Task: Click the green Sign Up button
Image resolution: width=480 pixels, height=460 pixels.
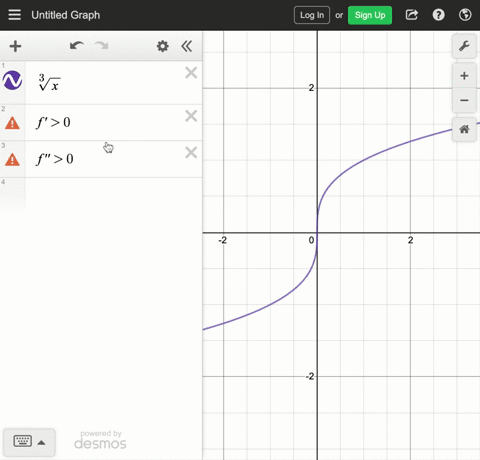Action: tap(370, 15)
